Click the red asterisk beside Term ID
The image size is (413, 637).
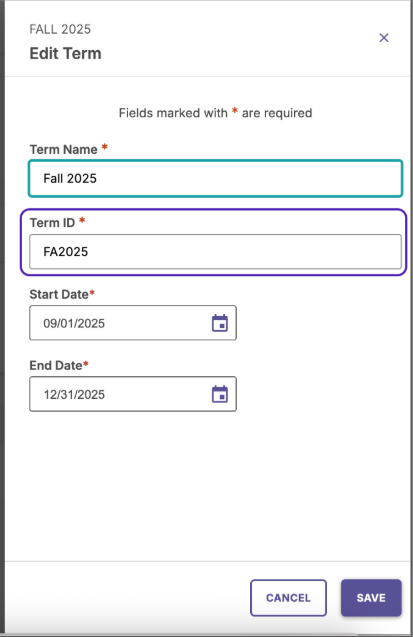tap(82, 220)
